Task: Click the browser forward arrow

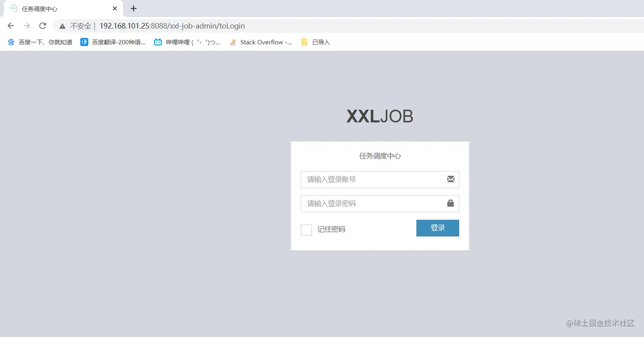Action: [x=27, y=26]
